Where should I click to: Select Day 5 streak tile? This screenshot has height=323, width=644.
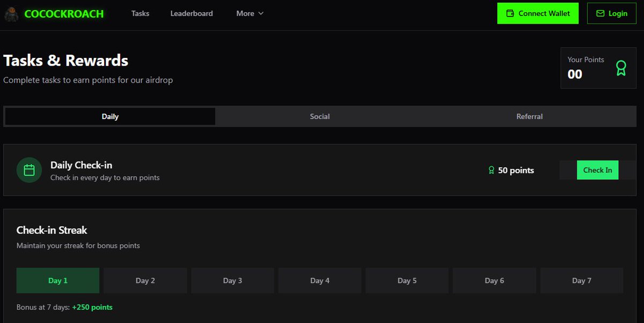click(407, 281)
